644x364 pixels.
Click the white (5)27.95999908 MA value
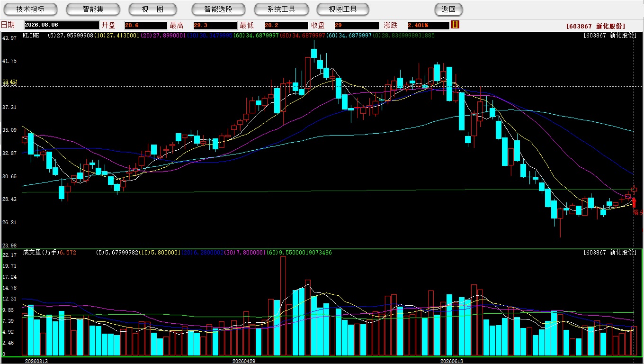[70, 36]
